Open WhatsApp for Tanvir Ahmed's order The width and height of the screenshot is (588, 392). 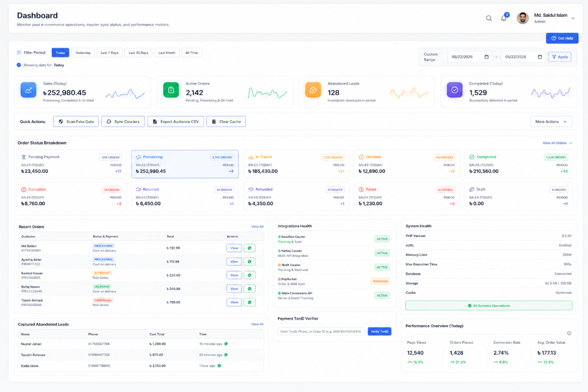tap(249, 302)
